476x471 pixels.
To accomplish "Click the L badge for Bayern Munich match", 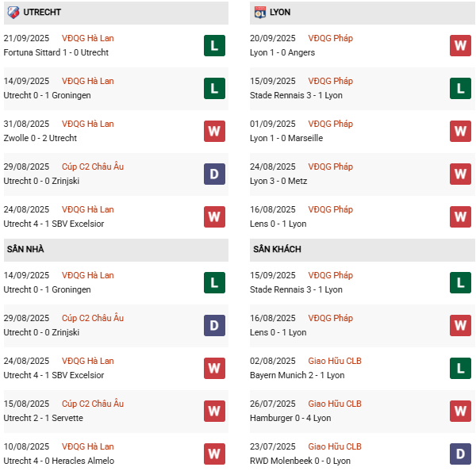I will 460,368.
